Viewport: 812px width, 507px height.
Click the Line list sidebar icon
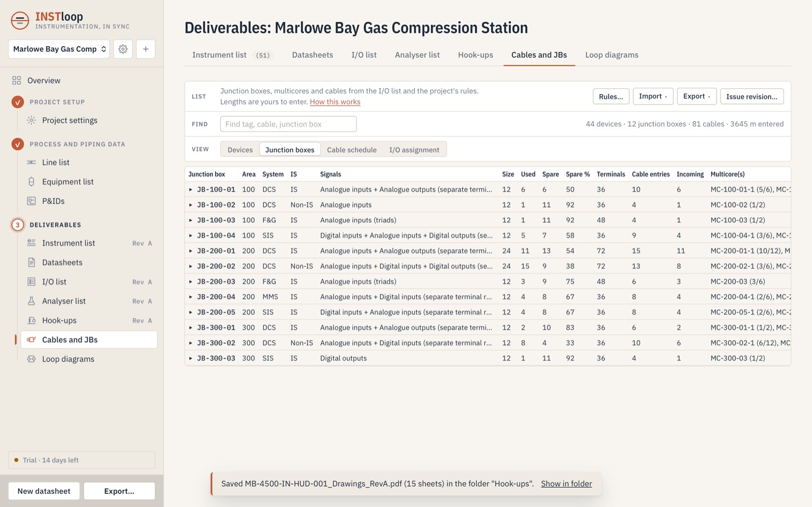click(x=31, y=162)
